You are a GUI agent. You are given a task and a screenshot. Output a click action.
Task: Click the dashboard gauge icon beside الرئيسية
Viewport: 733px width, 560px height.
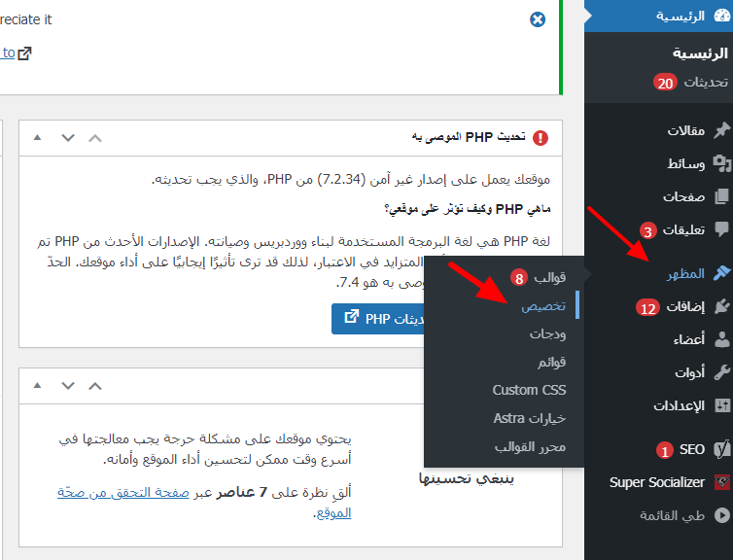pyautogui.click(x=722, y=16)
